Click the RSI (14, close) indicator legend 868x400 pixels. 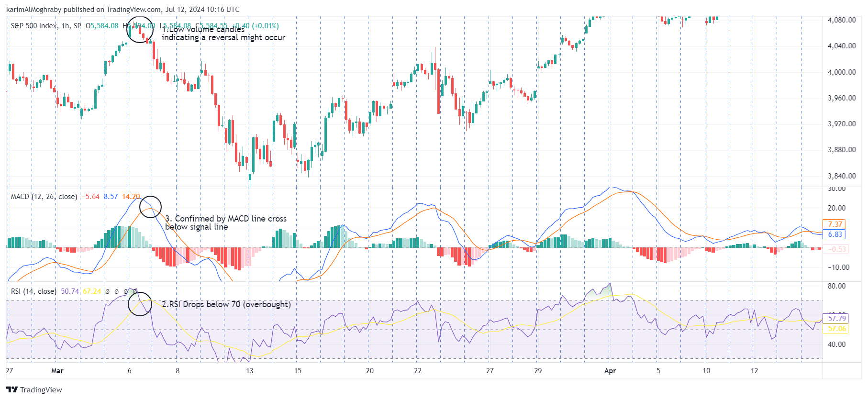click(x=33, y=291)
